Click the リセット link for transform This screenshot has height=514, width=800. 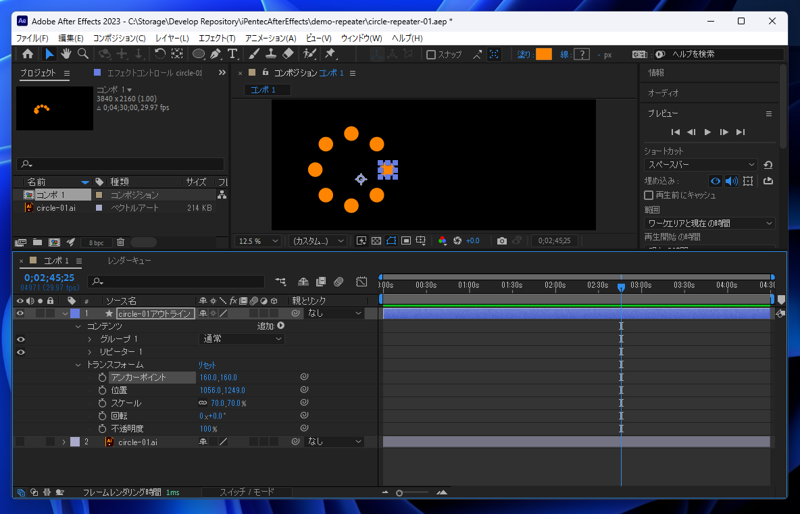click(207, 365)
